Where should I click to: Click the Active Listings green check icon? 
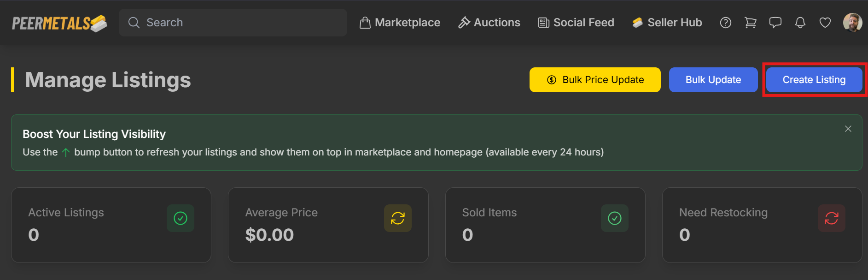[181, 218]
